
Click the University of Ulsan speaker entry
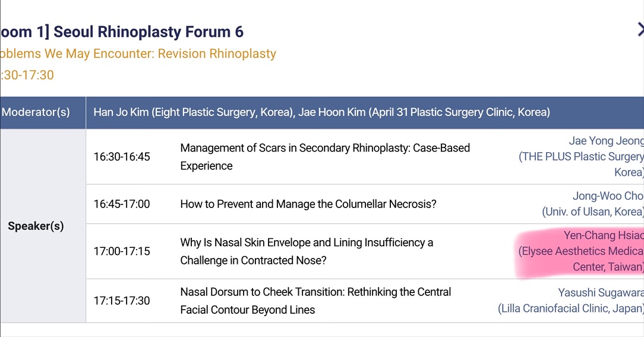[x=592, y=212]
